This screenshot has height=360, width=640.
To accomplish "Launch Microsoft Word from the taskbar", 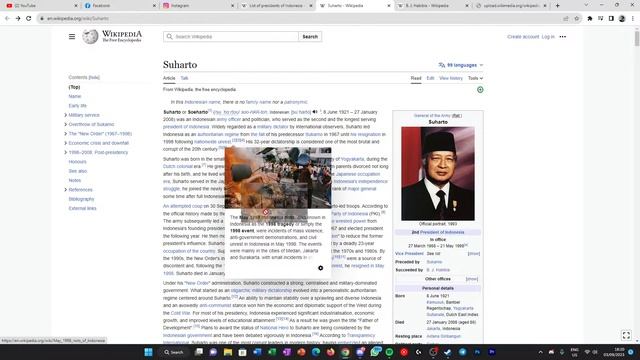I will [x=257, y=352].
